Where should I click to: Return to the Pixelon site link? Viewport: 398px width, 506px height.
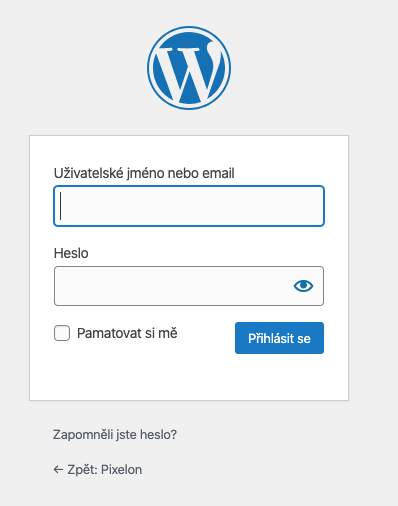[x=97, y=470]
